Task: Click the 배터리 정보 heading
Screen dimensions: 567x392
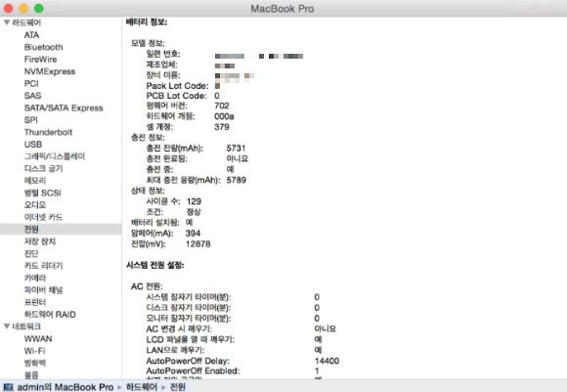Action: tap(147, 22)
